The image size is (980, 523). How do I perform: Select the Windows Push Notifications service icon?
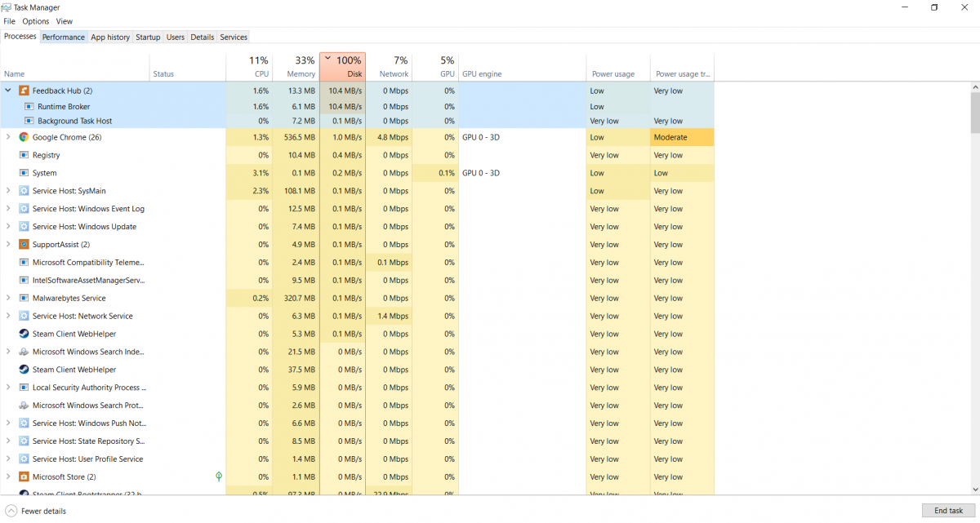pos(24,423)
